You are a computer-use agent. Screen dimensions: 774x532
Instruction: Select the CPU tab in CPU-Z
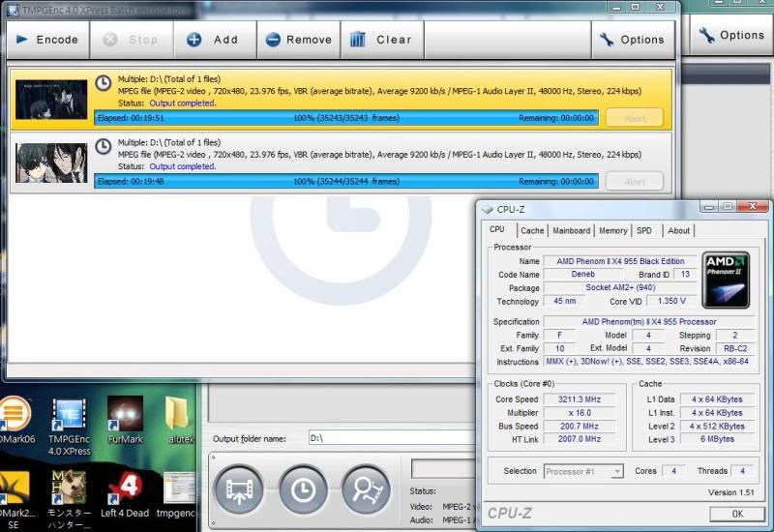point(497,229)
